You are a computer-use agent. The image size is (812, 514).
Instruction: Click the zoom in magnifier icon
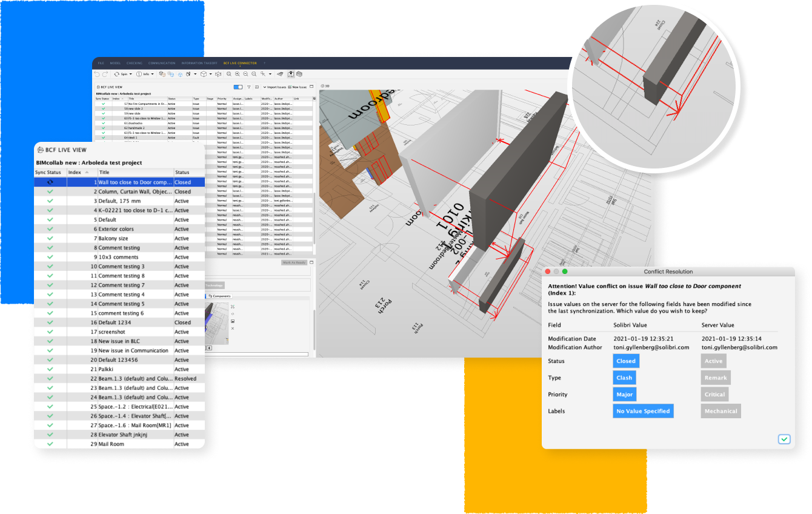pyautogui.click(x=238, y=74)
